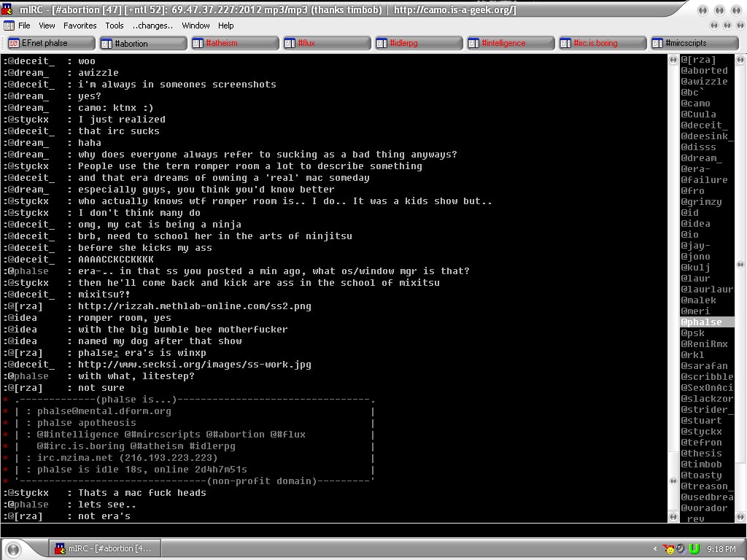Switch to the #mircscripts channel tab
This screenshot has height=560, width=747.
coord(694,43)
